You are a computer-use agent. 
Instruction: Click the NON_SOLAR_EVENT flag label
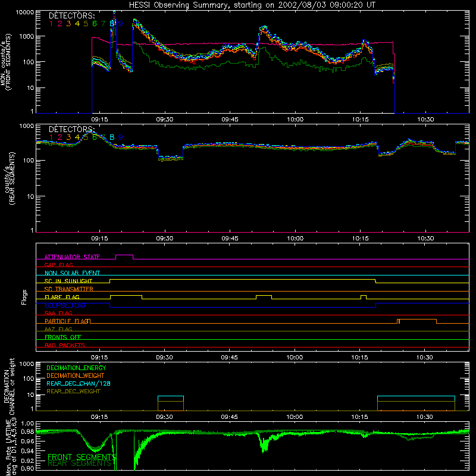coord(72,273)
